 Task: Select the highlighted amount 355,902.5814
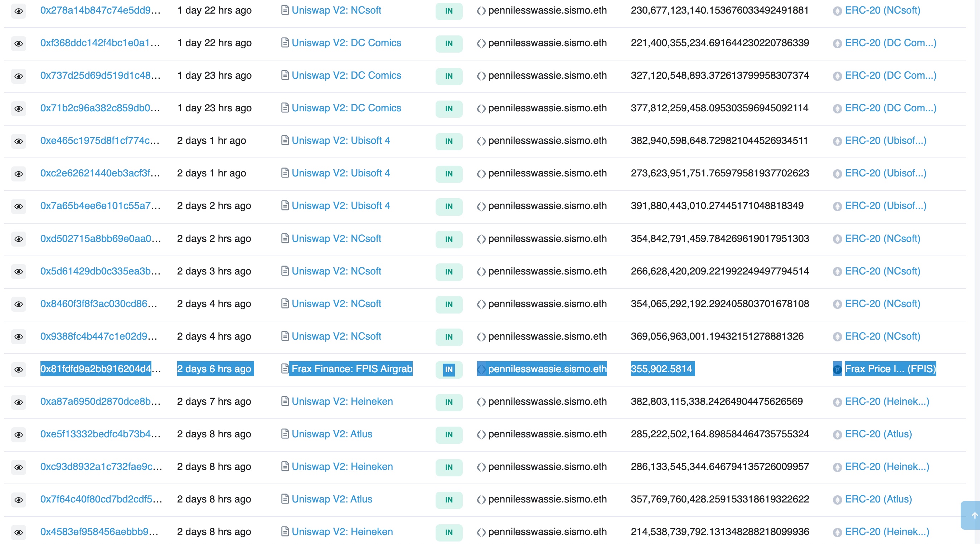(x=662, y=369)
